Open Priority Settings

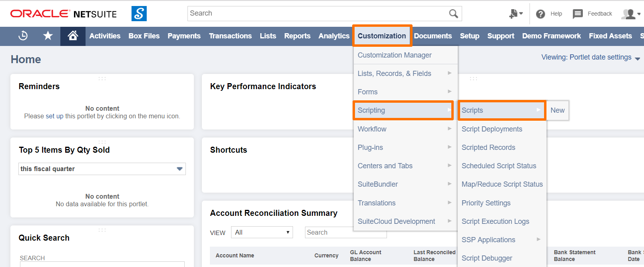(502, 203)
